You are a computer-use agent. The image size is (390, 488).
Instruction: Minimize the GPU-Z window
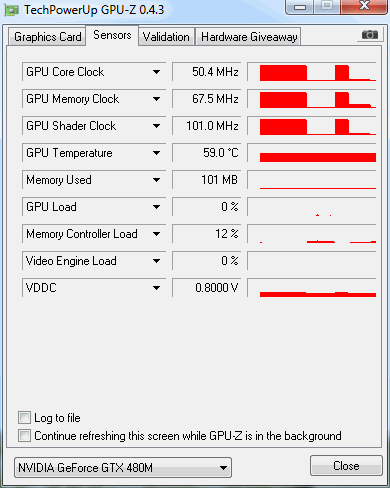tap(300, 7)
